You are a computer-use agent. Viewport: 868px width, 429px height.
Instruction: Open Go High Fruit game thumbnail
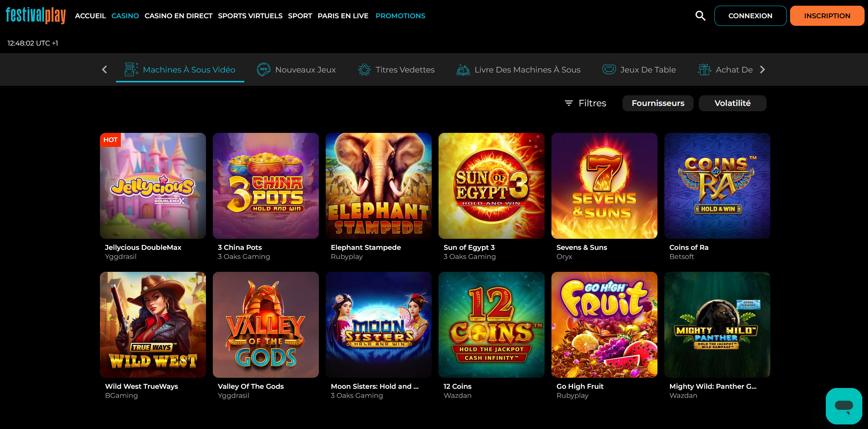pyautogui.click(x=604, y=325)
